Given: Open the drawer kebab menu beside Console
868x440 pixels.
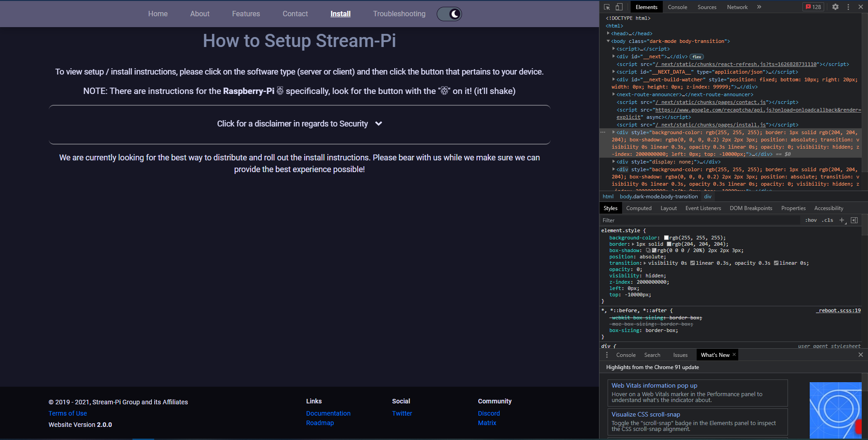Looking at the screenshot, I should [x=607, y=355].
